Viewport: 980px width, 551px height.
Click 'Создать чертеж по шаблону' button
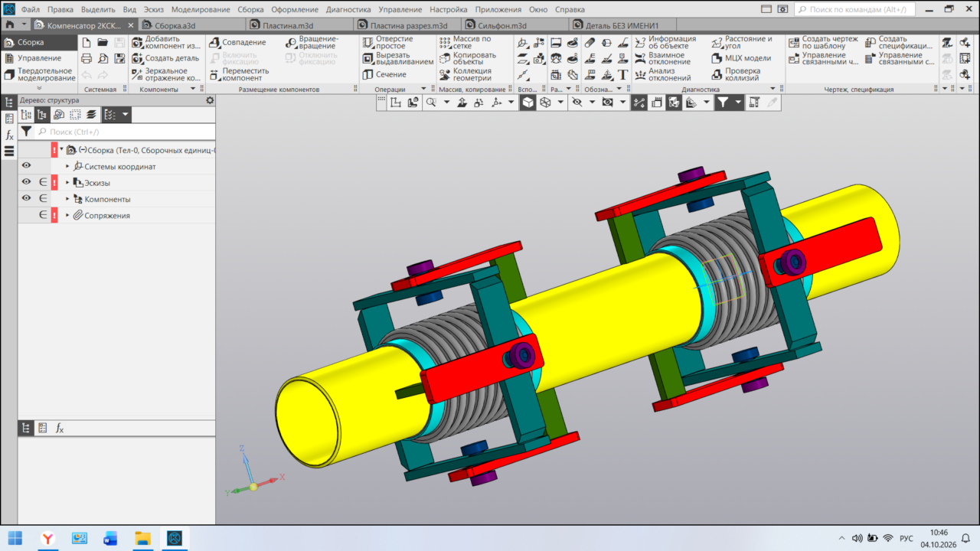point(823,42)
